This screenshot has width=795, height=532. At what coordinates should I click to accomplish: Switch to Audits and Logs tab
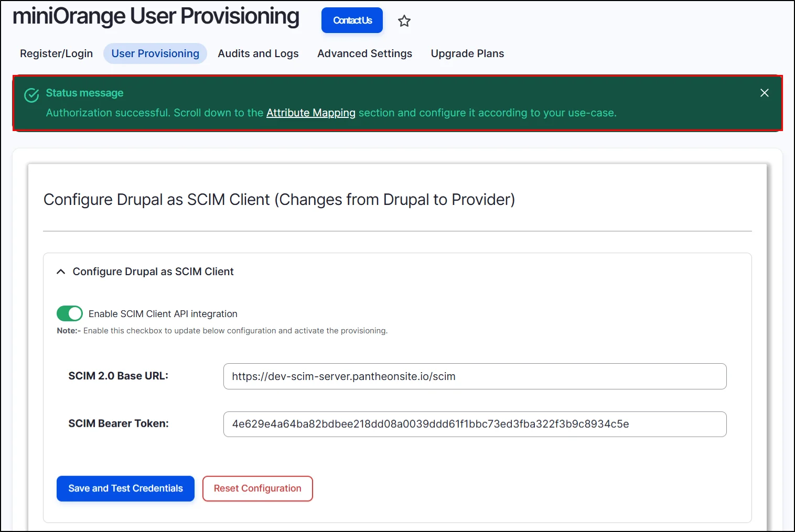[x=258, y=53]
